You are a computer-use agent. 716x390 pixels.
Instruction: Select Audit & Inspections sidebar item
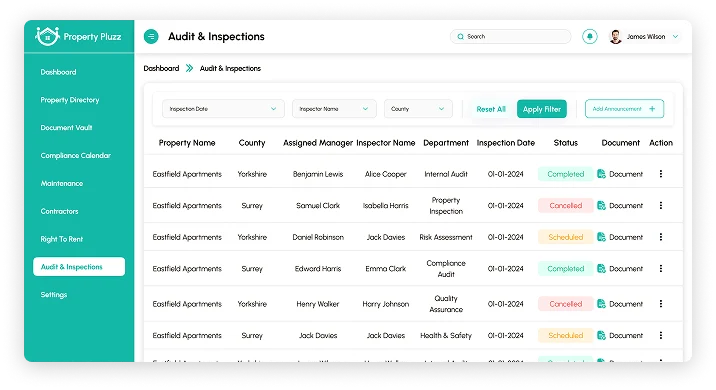click(79, 267)
